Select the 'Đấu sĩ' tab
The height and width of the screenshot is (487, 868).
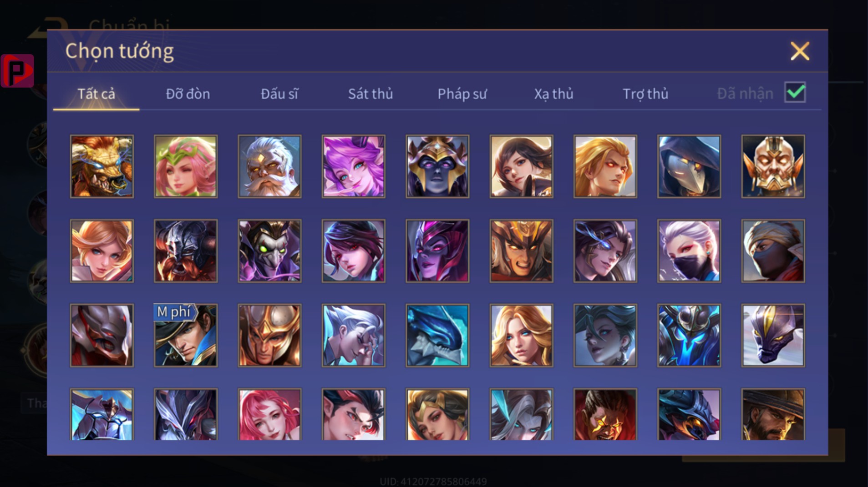(x=279, y=94)
